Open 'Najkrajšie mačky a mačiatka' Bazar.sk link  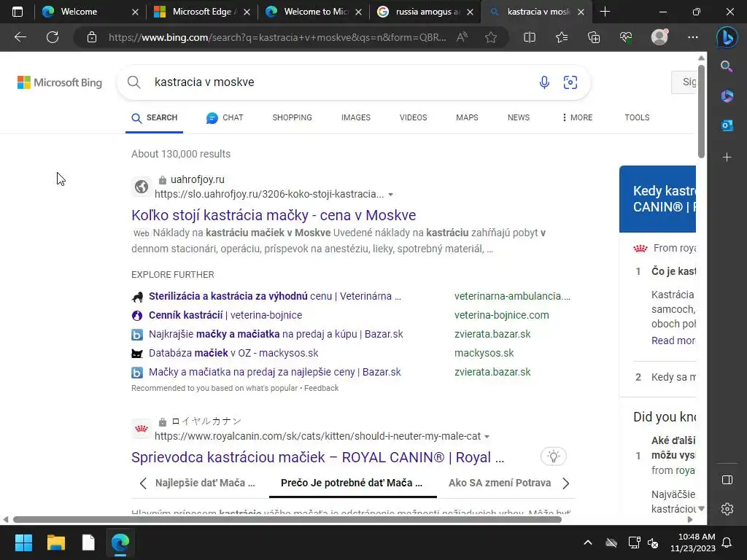tap(276, 334)
